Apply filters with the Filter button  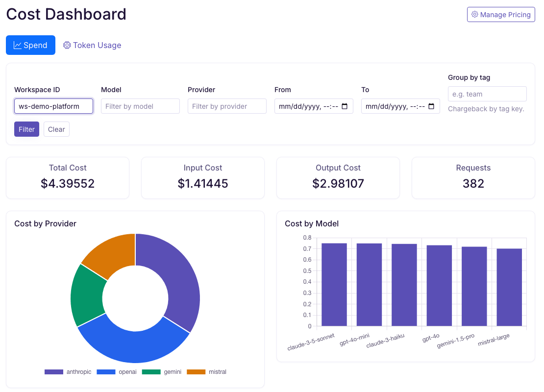point(27,129)
